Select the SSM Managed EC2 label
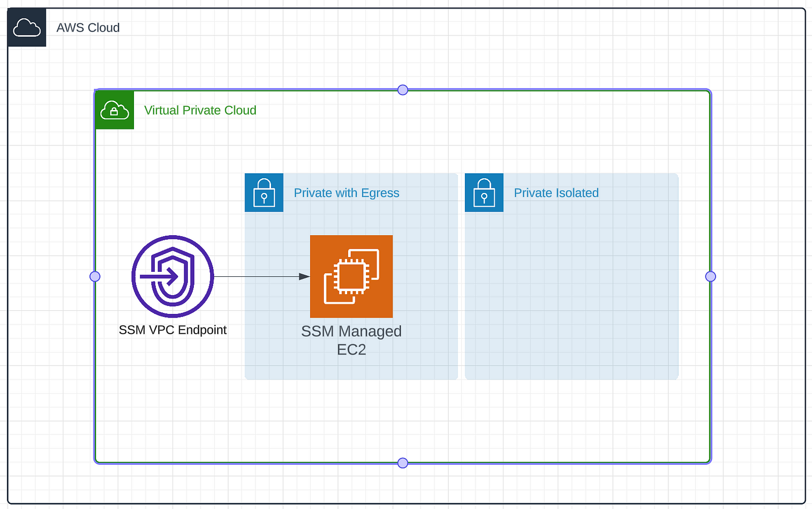The height and width of the screenshot is (509, 812). [351, 340]
